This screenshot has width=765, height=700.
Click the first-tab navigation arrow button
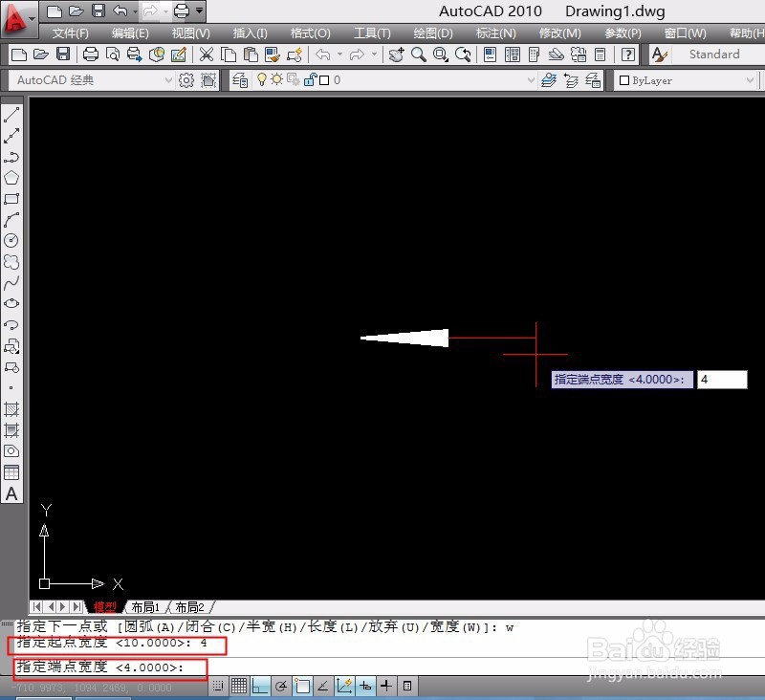36,607
